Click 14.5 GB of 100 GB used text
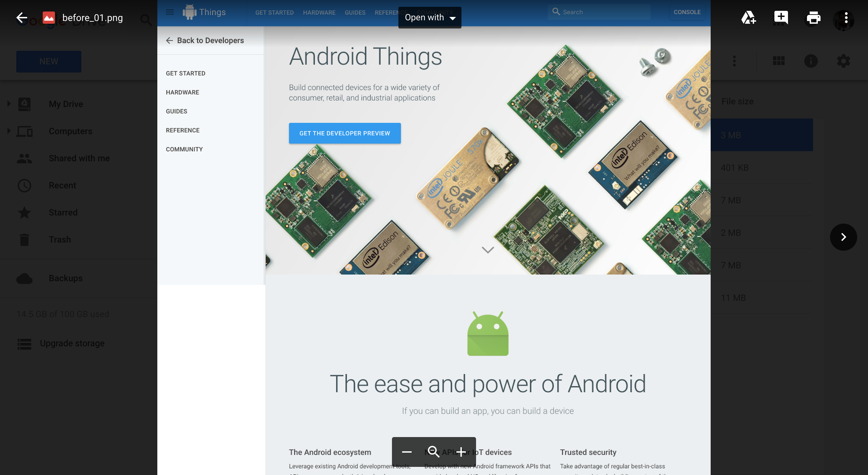Viewport: 868px width, 475px height. 63,314
